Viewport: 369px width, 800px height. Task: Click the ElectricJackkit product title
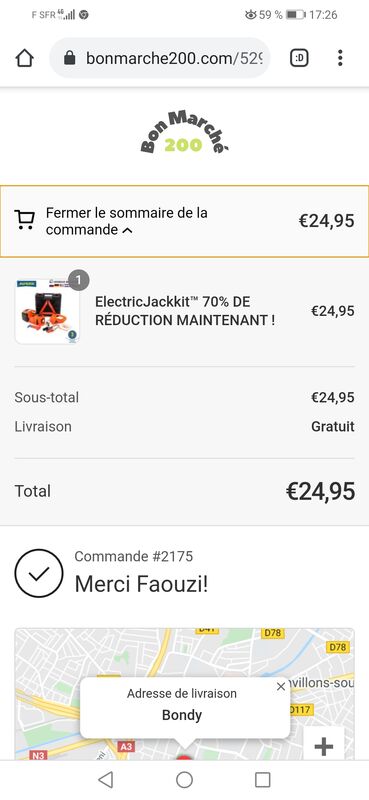tap(185, 311)
